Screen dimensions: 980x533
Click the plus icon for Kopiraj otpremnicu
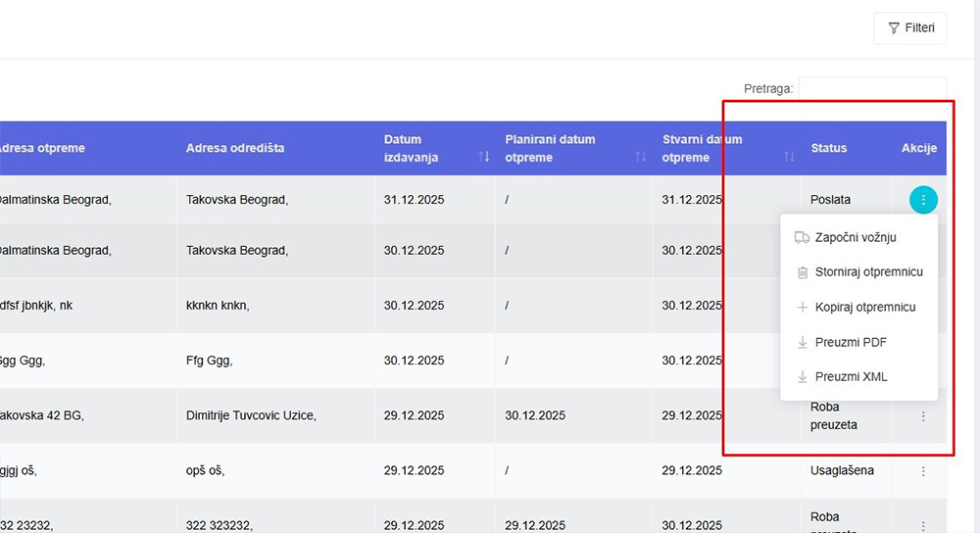click(802, 308)
